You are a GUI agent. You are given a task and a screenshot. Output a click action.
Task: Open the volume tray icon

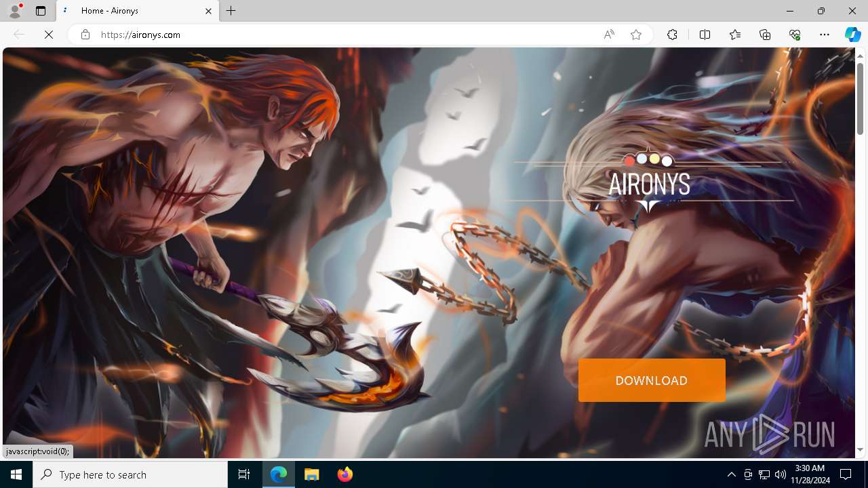pyautogui.click(x=780, y=474)
